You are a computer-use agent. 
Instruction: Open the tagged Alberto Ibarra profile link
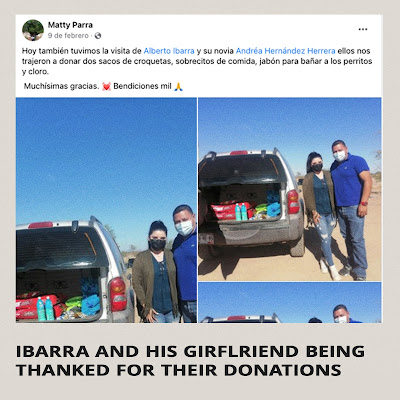tap(169, 51)
